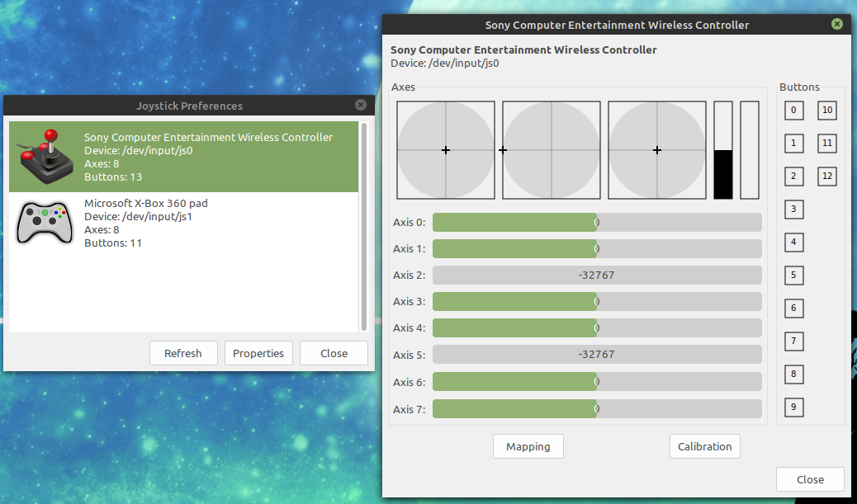Click button indicator 7

pos(793,341)
